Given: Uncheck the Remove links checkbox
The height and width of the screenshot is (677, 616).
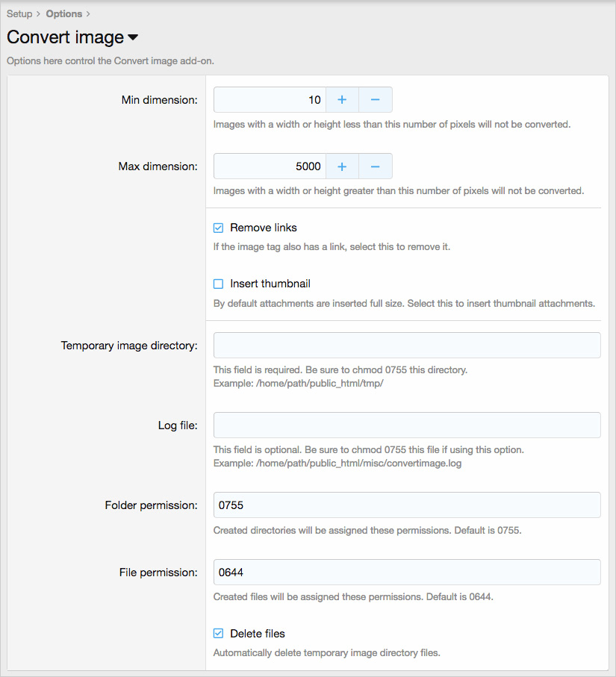Looking at the screenshot, I should pyautogui.click(x=219, y=228).
